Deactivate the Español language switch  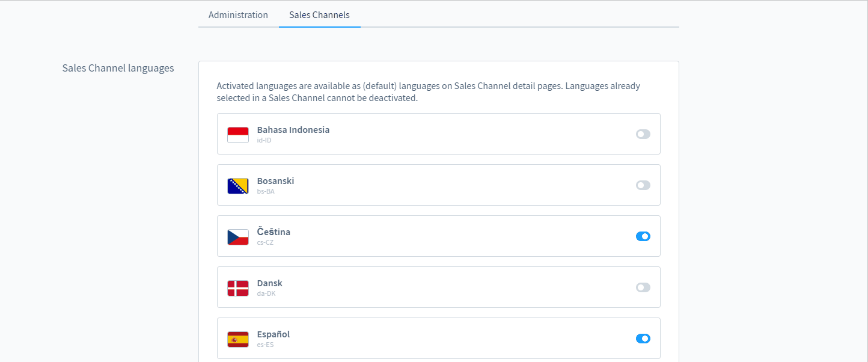(x=643, y=339)
